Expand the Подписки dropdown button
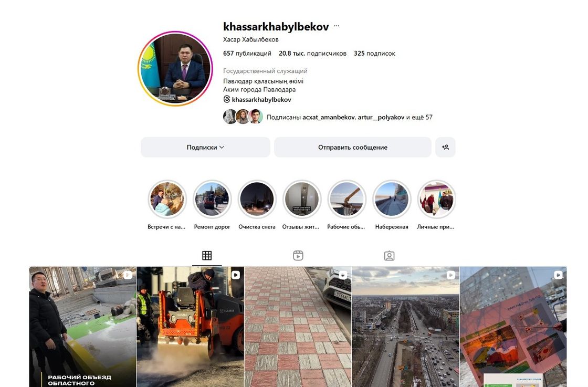This screenshot has height=387, width=588. coord(205,147)
